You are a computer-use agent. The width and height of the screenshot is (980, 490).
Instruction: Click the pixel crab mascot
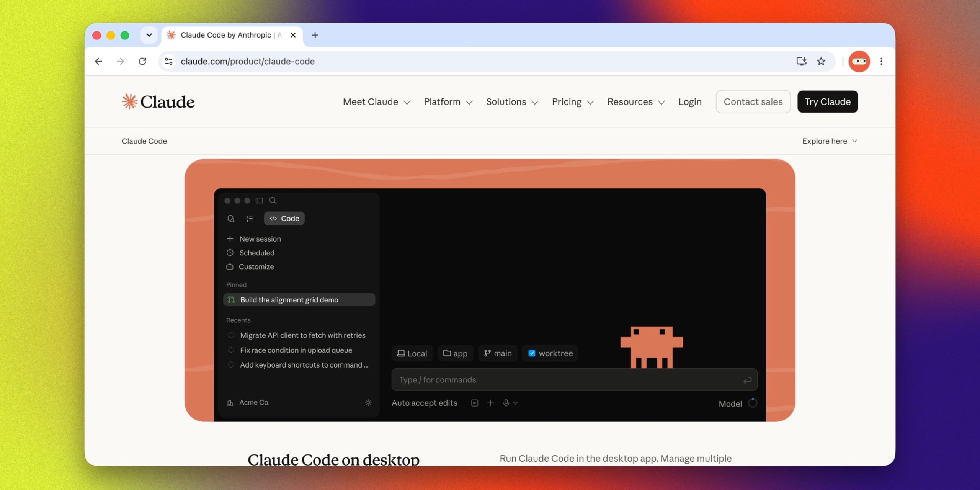(x=652, y=347)
